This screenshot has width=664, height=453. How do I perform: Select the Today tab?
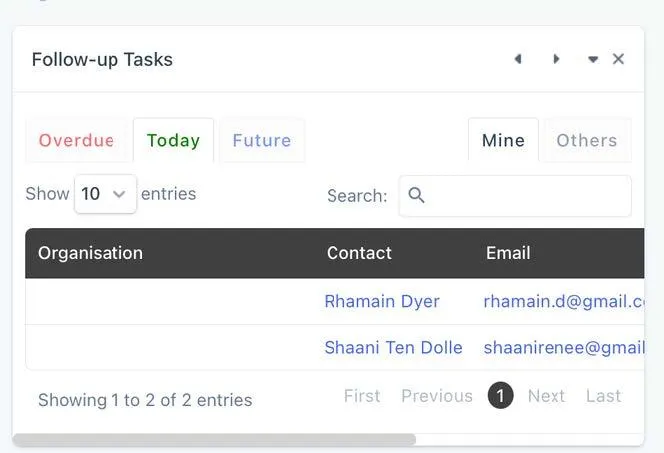(x=173, y=141)
